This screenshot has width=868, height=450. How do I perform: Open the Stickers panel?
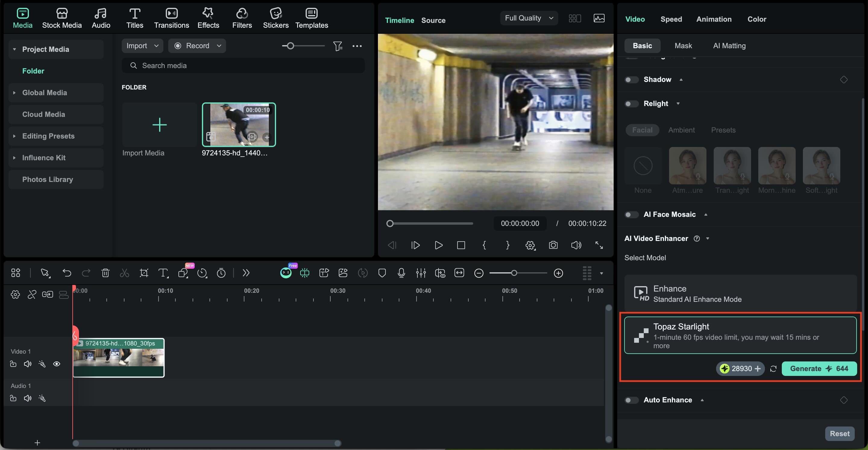point(275,18)
